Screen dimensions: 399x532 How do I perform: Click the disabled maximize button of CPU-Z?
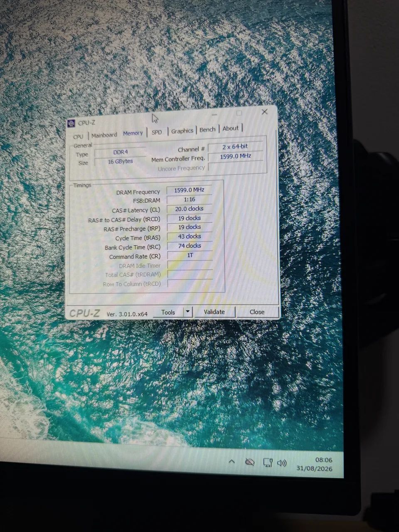click(x=239, y=113)
